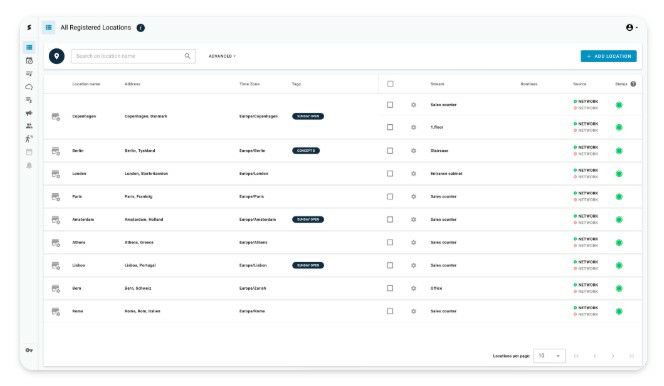Toggle the select-all checkbox in table header
Image resolution: width=664 pixels, height=386 pixels.
point(390,84)
